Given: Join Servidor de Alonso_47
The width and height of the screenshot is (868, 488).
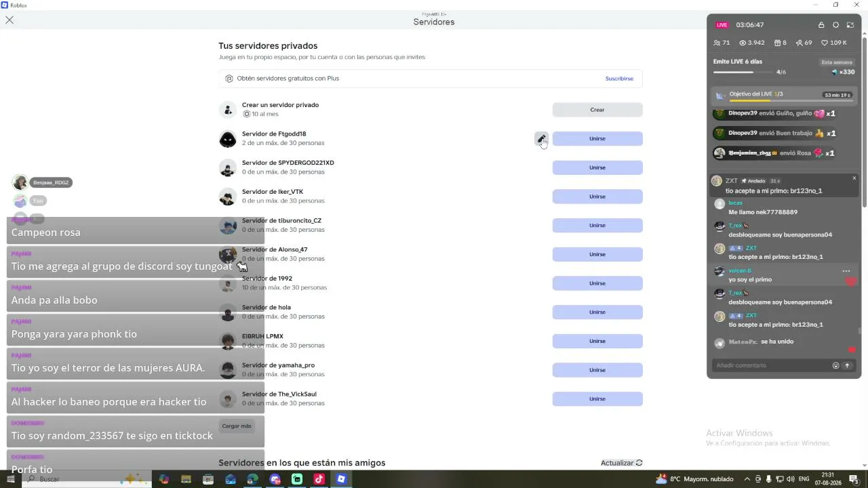Looking at the screenshot, I should [x=597, y=254].
